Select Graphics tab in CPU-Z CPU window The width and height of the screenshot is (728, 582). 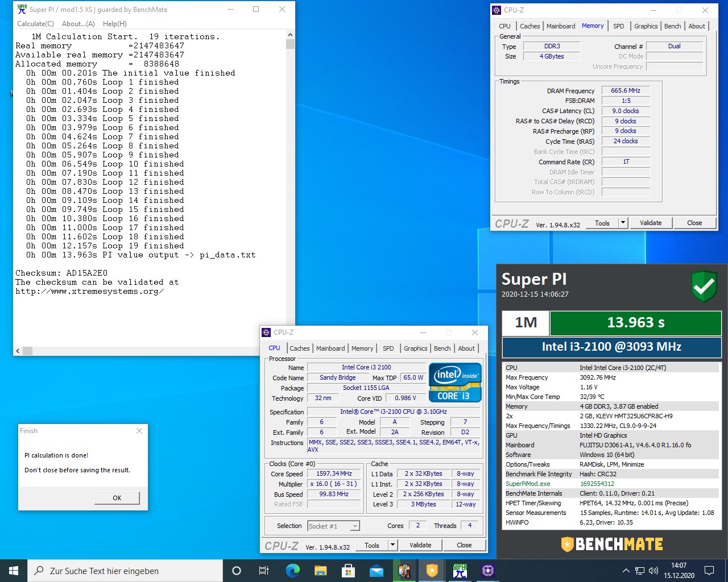(415, 348)
